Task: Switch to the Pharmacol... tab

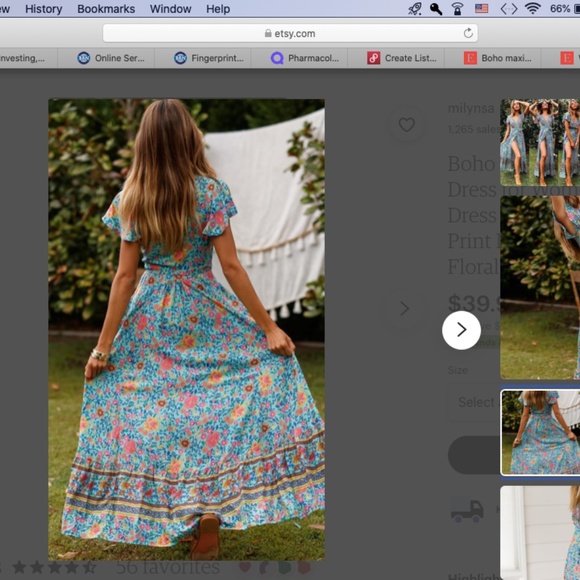Action: pyautogui.click(x=299, y=58)
